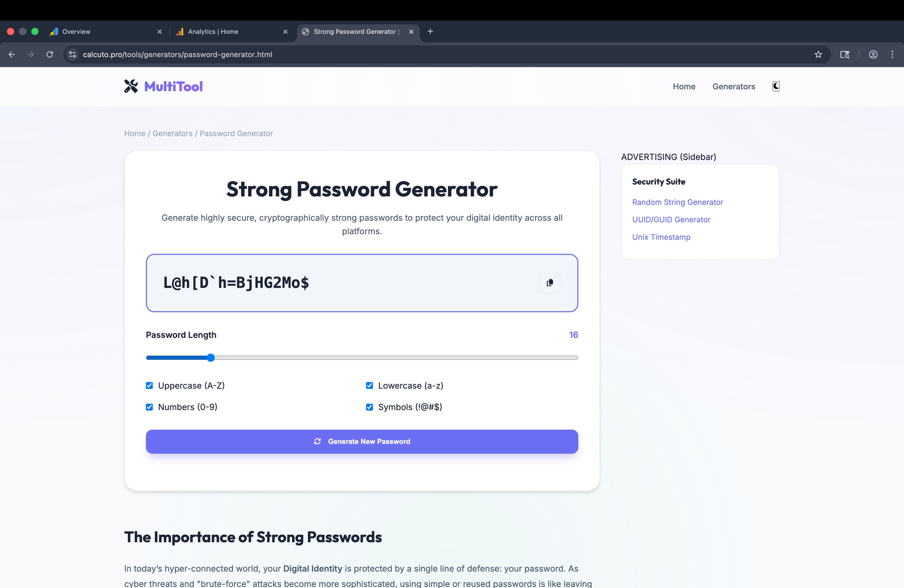This screenshot has height=588, width=904.
Task: Uncheck the Uppercase (A-Z) checkbox
Action: click(149, 385)
